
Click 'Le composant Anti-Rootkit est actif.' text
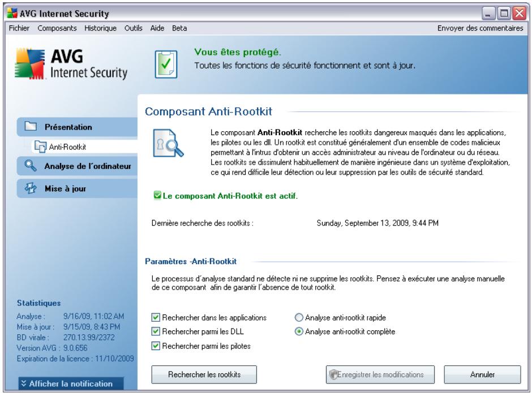click(x=230, y=196)
